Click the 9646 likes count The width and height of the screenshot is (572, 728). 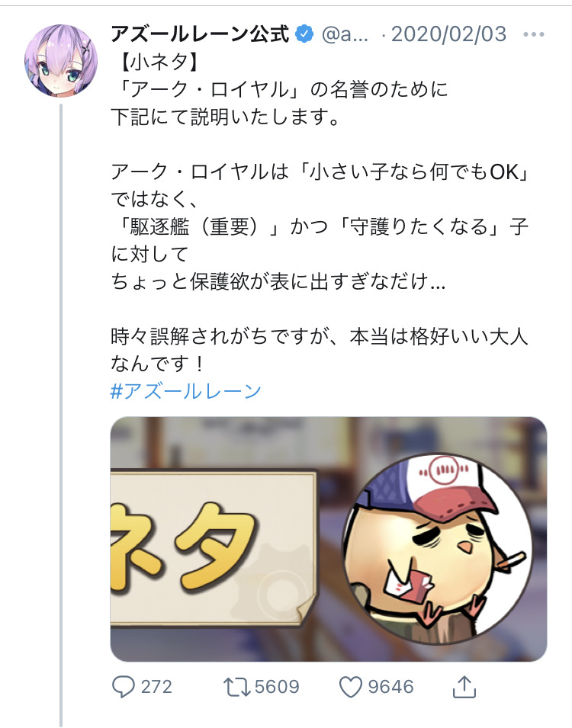click(390, 687)
